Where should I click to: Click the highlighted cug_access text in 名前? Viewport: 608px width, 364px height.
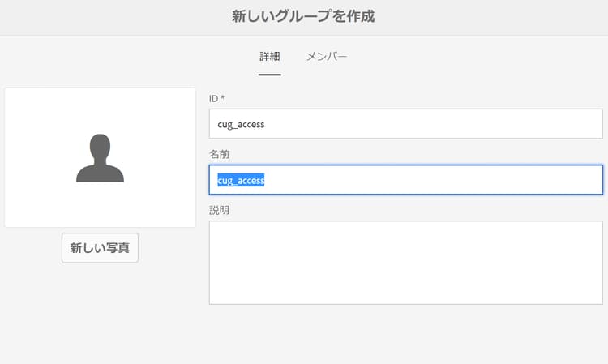click(x=242, y=180)
